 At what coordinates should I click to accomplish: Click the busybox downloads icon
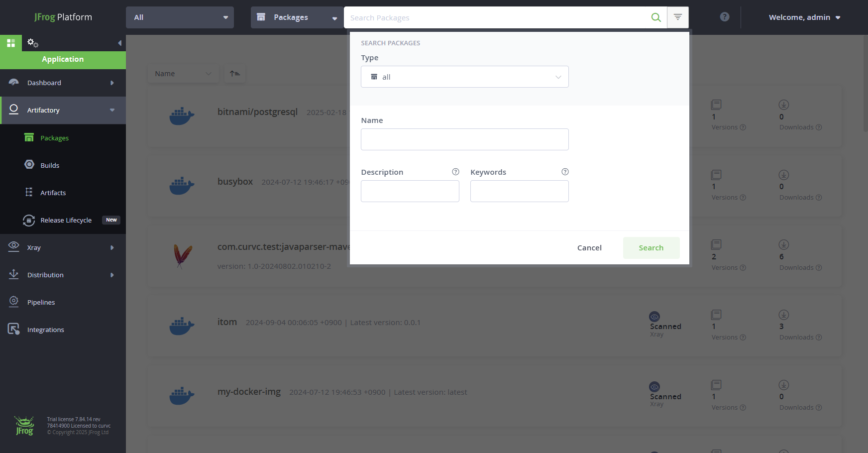pos(784,175)
